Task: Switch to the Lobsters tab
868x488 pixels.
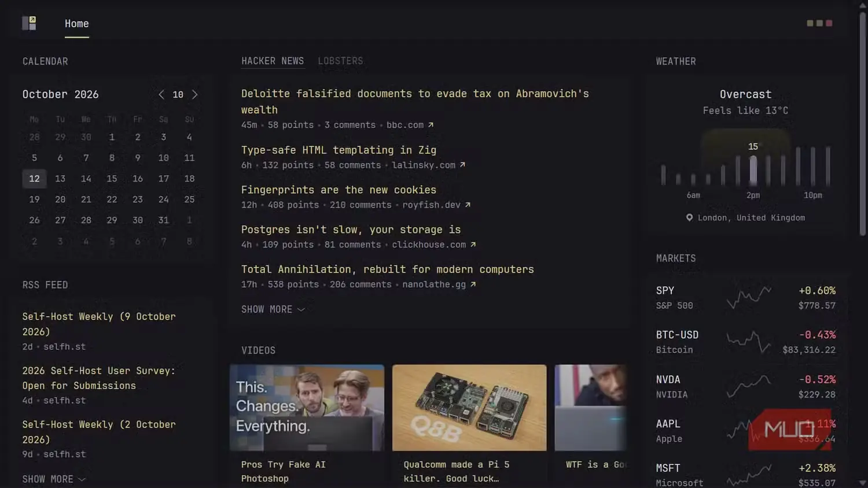Action: pyautogui.click(x=340, y=61)
